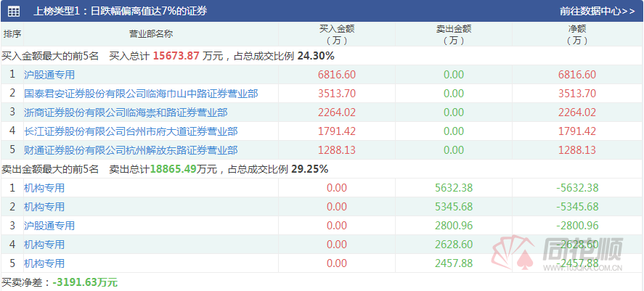Click the 卖出金额(万) column header
This screenshot has height=291, width=644.
pos(454,35)
